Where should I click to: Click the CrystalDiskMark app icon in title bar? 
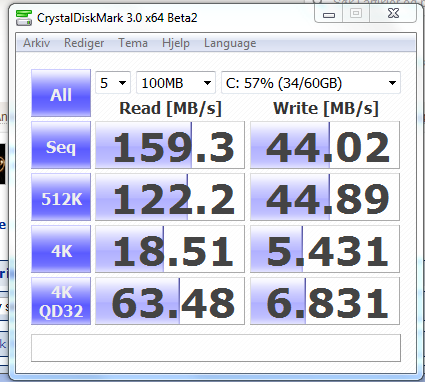24,18
